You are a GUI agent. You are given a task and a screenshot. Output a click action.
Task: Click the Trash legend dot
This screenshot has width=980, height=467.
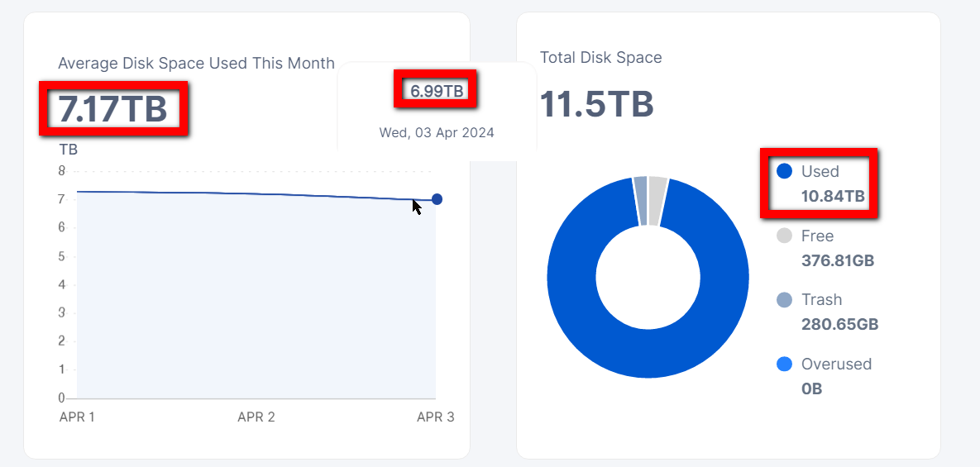pos(785,300)
